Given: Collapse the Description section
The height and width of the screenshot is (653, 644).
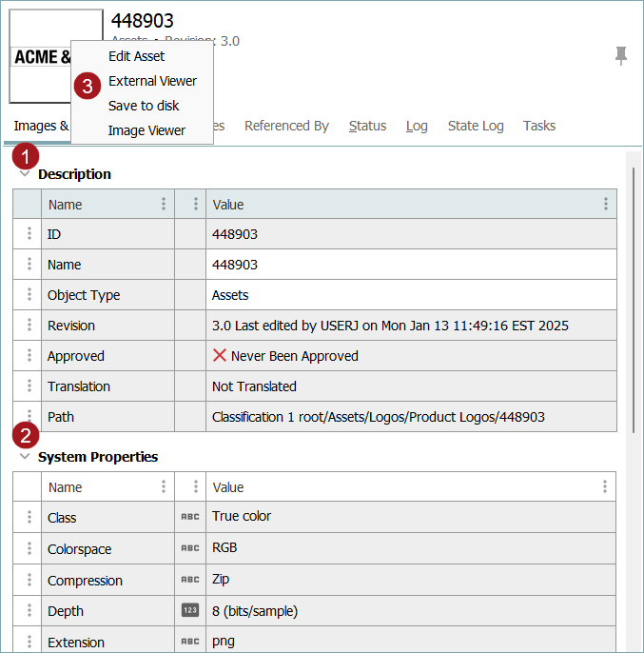Looking at the screenshot, I should [x=25, y=174].
